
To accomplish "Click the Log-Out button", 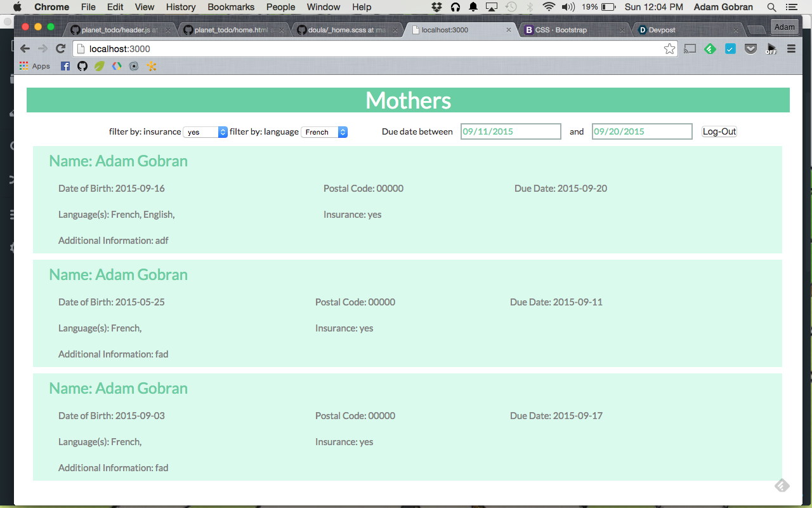I will coord(719,131).
